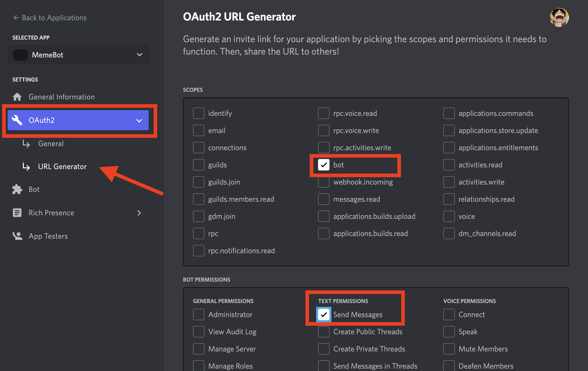
Task: Open the General OAuth2 sub-page
Action: pyautogui.click(x=51, y=144)
